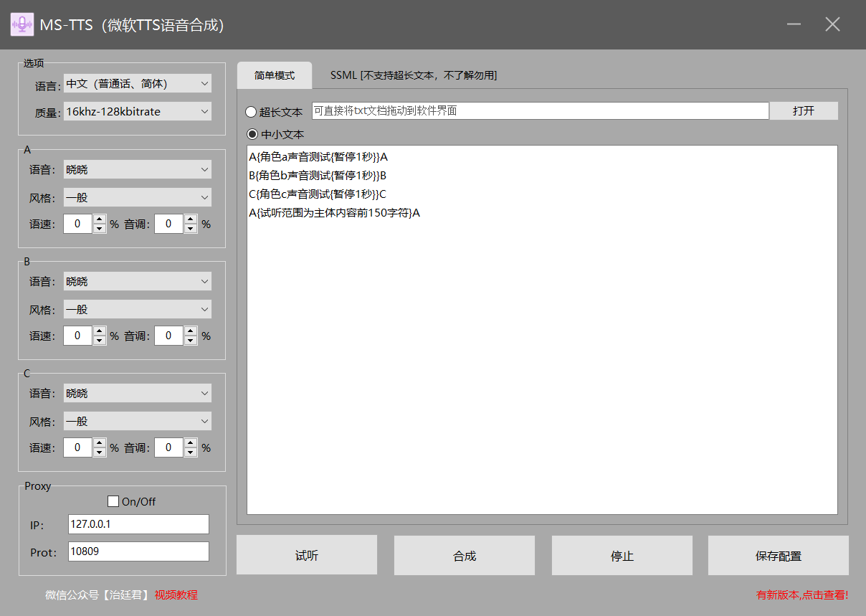Decrease role C 语速 speed value
The image size is (866, 616).
click(100, 452)
